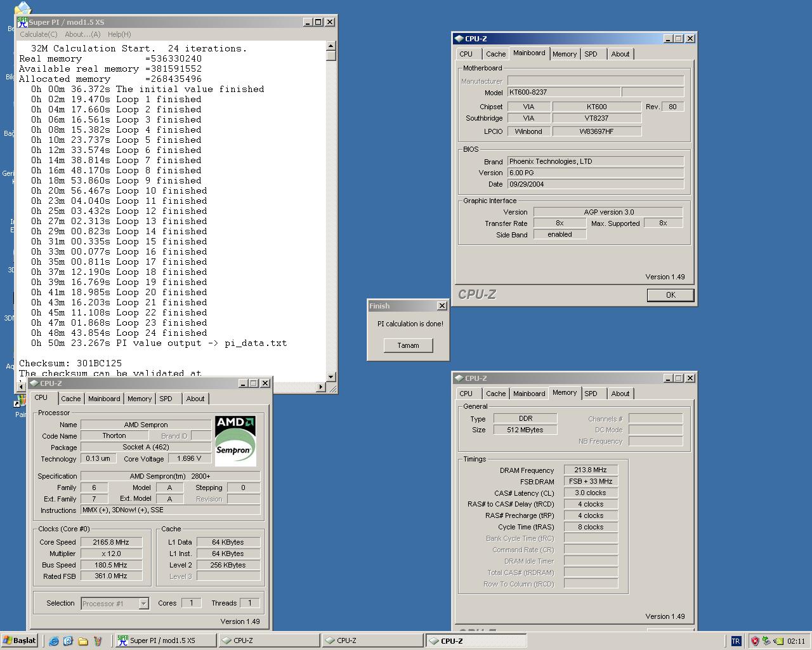The width and height of the screenshot is (812, 650).
Task: Click OK in CPU-Z Mainboard window
Action: [x=671, y=295]
